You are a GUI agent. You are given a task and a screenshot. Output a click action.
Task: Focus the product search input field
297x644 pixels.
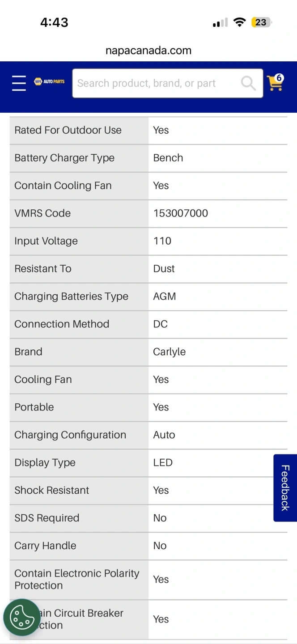(x=157, y=83)
